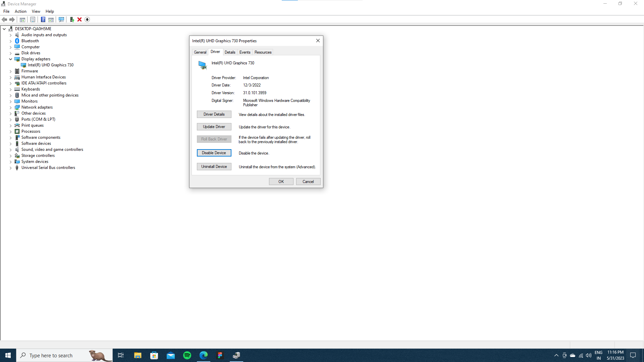The width and height of the screenshot is (644, 362).
Task: Expand Sound, video and game controllers
Action: (10, 149)
